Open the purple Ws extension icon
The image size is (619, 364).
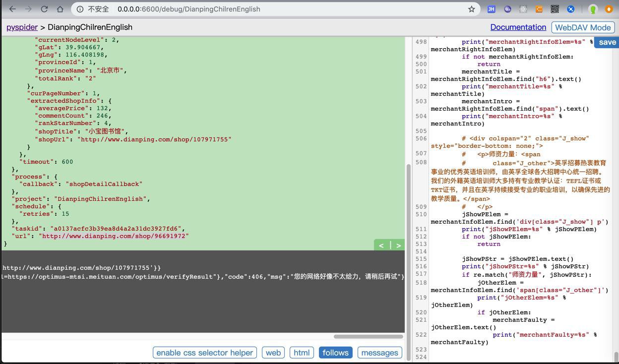pyautogui.click(x=507, y=9)
